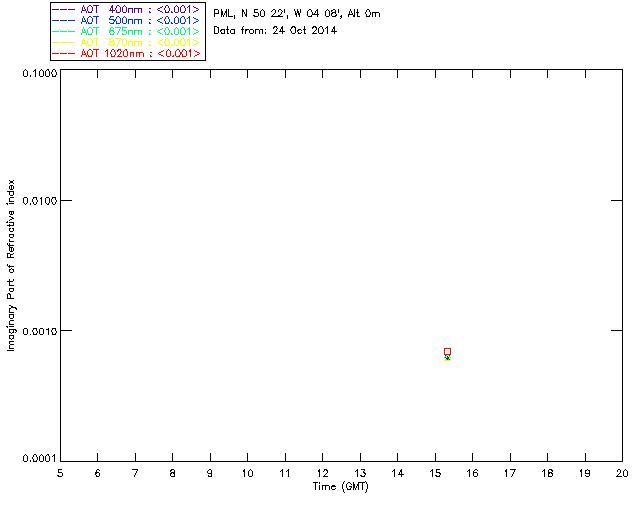Click the hour 15 x-axis tick label

[435, 472]
